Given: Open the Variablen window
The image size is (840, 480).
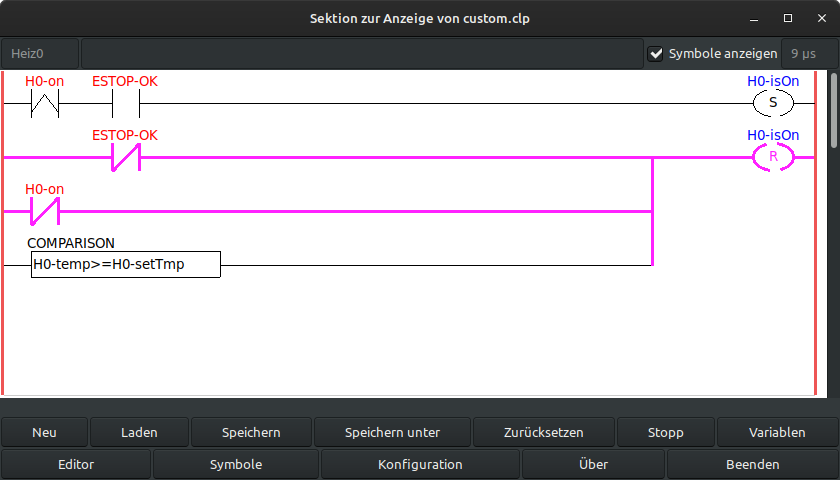Looking at the screenshot, I should pyautogui.click(x=777, y=433).
